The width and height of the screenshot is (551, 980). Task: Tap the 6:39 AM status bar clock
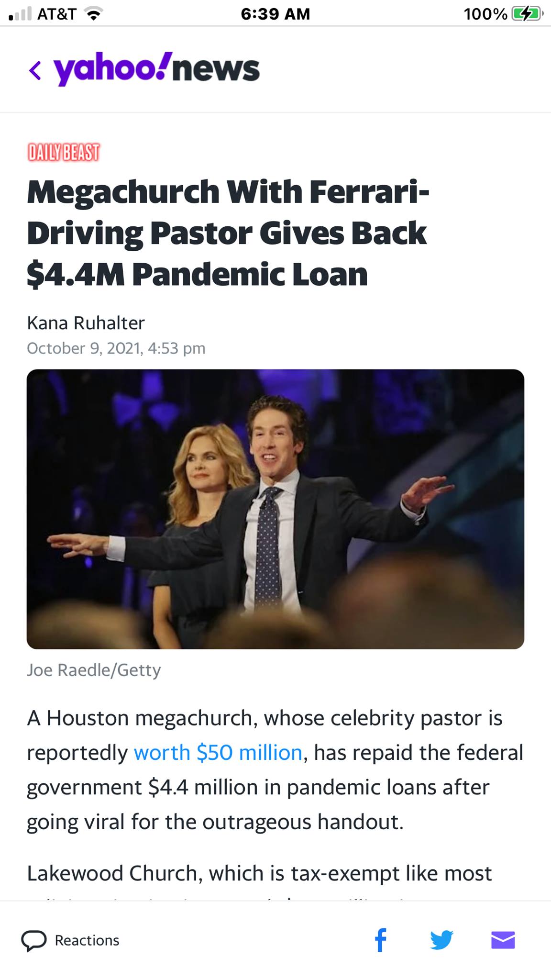(275, 14)
